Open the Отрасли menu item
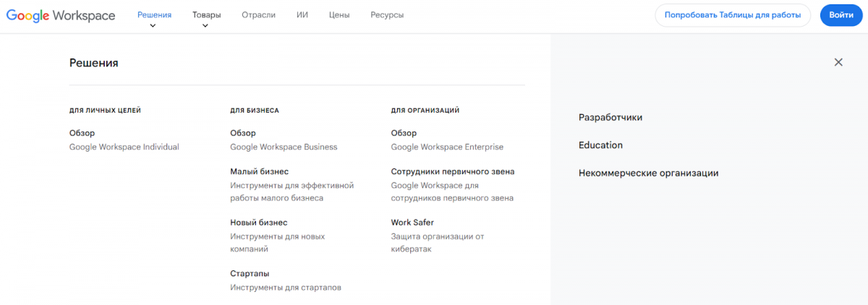 259,15
